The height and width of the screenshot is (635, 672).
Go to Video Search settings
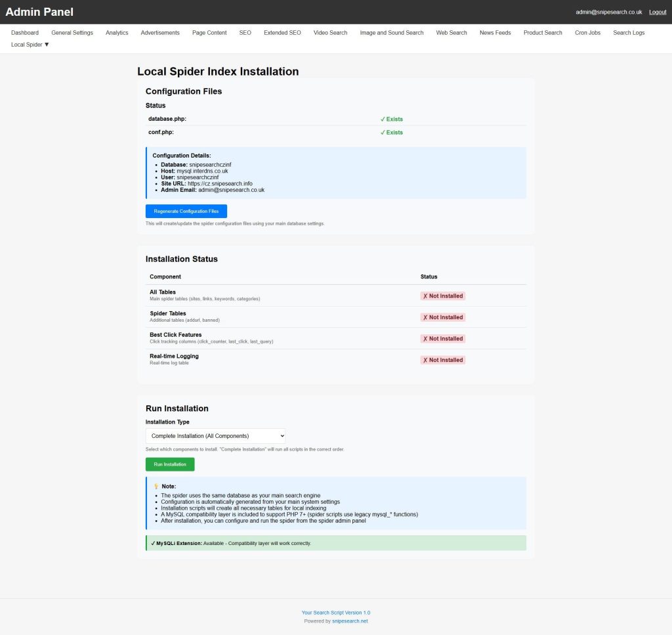(x=330, y=33)
